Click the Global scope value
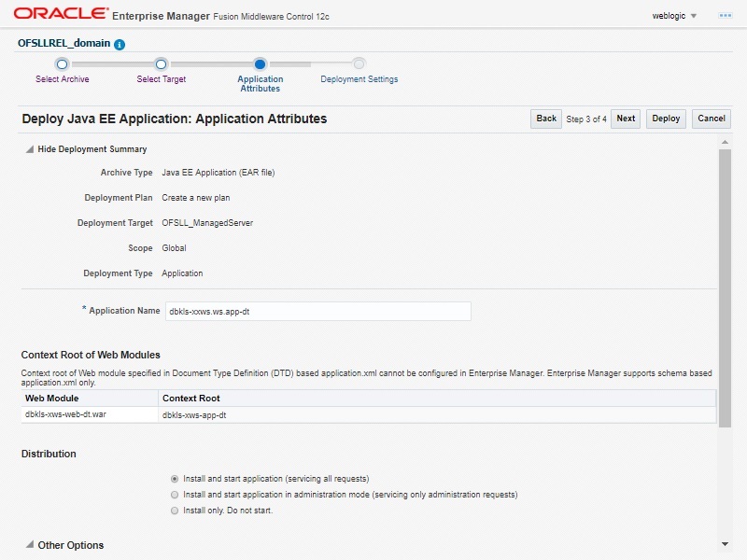747x560 pixels. 174,248
